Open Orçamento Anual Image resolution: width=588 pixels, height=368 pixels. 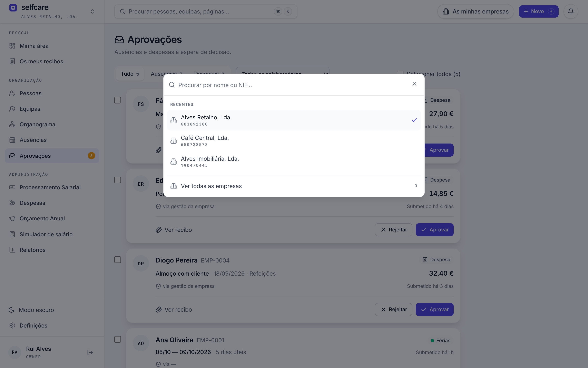pos(52,219)
